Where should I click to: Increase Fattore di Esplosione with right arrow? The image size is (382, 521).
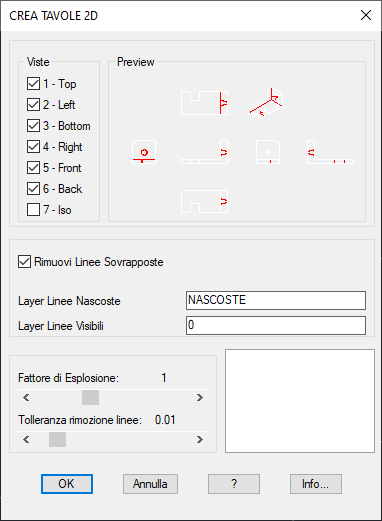200,397
